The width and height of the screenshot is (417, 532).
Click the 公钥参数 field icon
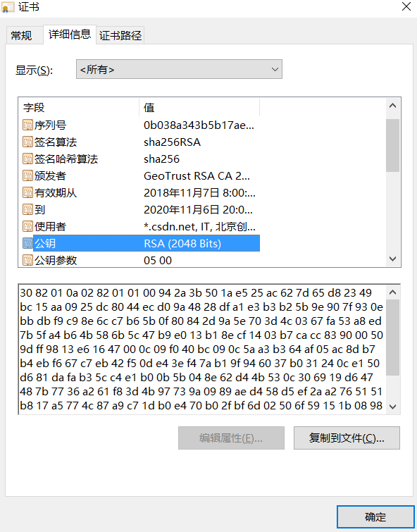(x=27, y=260)
